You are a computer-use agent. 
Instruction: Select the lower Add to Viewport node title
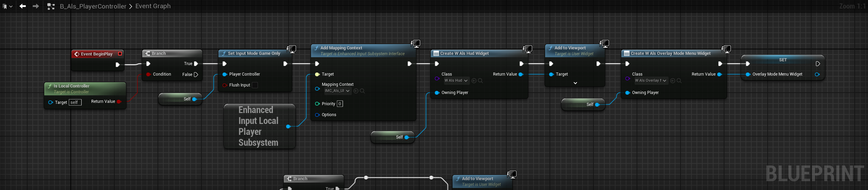(x=477, y=179)
